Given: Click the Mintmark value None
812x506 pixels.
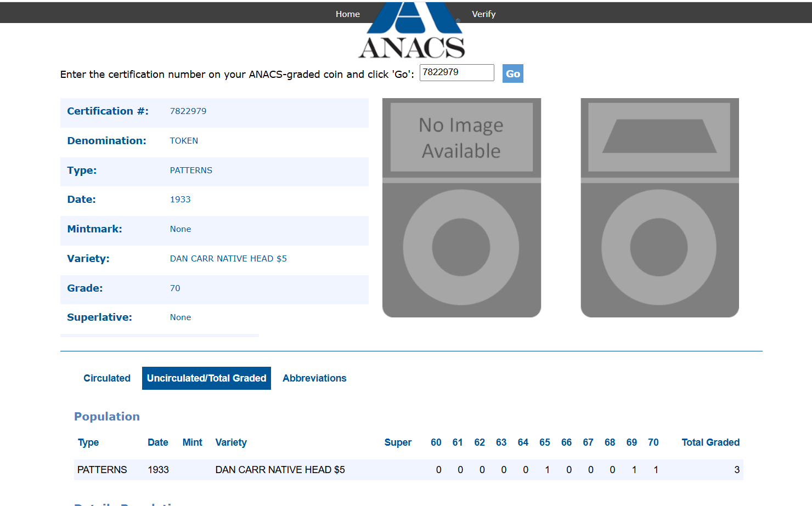Looking at the screenshot, I should (x=181, y=229).
